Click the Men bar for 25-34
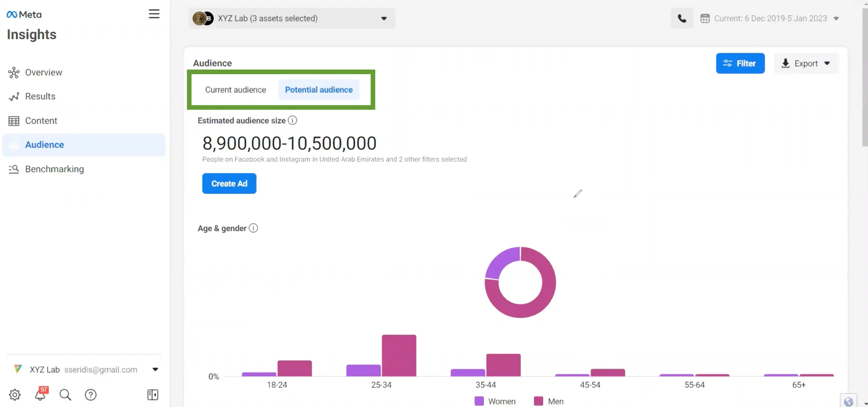The height and width of the screenshot is (407, 868). click(399, 355)
